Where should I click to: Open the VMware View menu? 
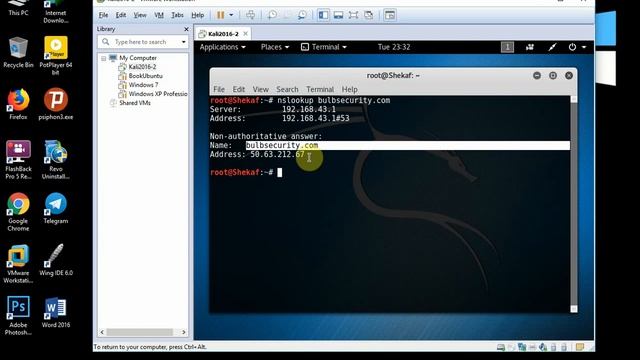(140, 15)
